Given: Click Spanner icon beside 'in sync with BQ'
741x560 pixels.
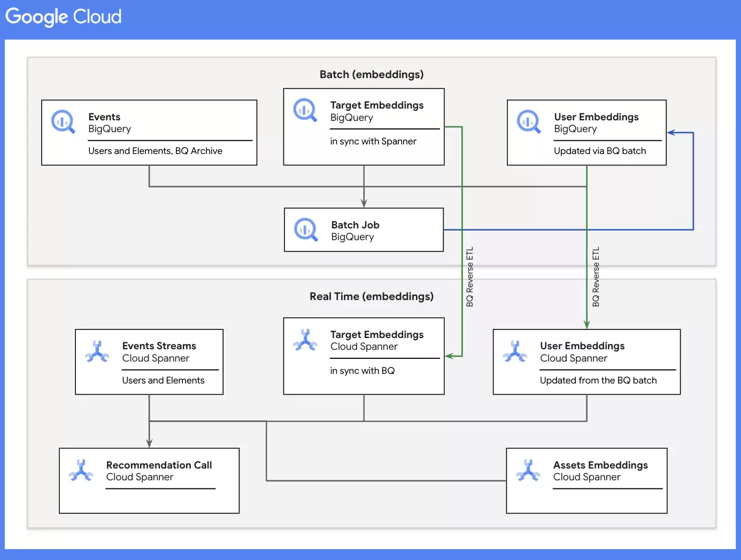Looking at the screenshot, I should [305, 340].
